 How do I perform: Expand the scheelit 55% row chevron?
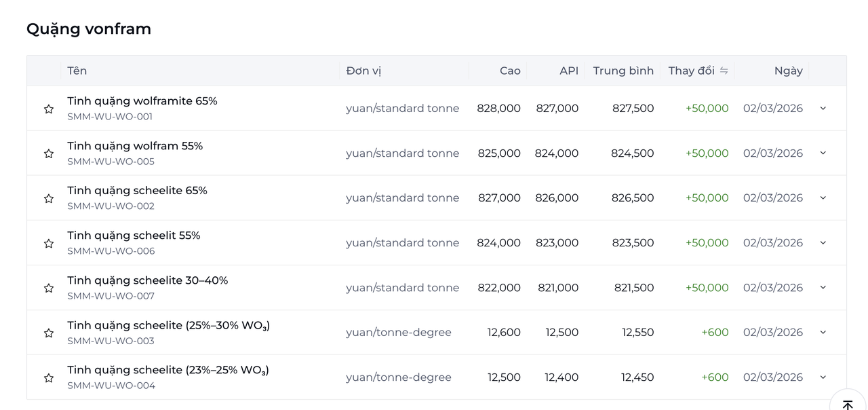tap(823, 242)
